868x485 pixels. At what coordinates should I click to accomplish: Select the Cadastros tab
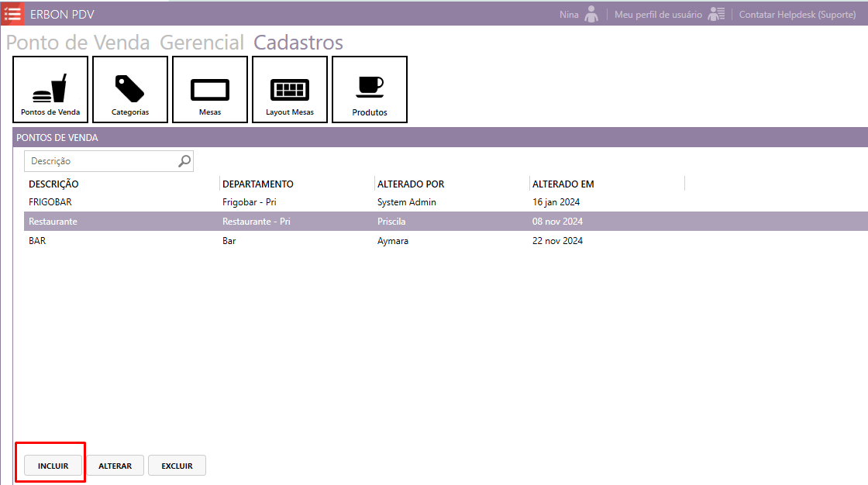click(x=298, y=43)
